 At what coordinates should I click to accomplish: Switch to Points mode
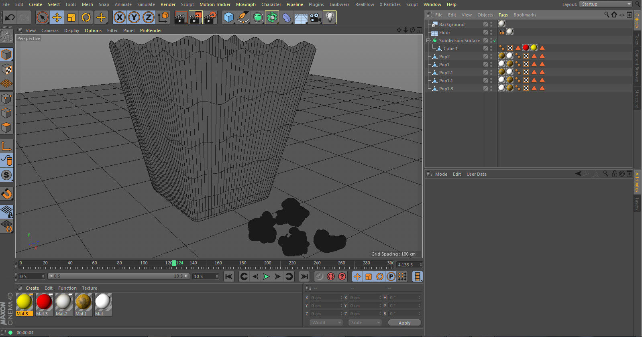7,98
